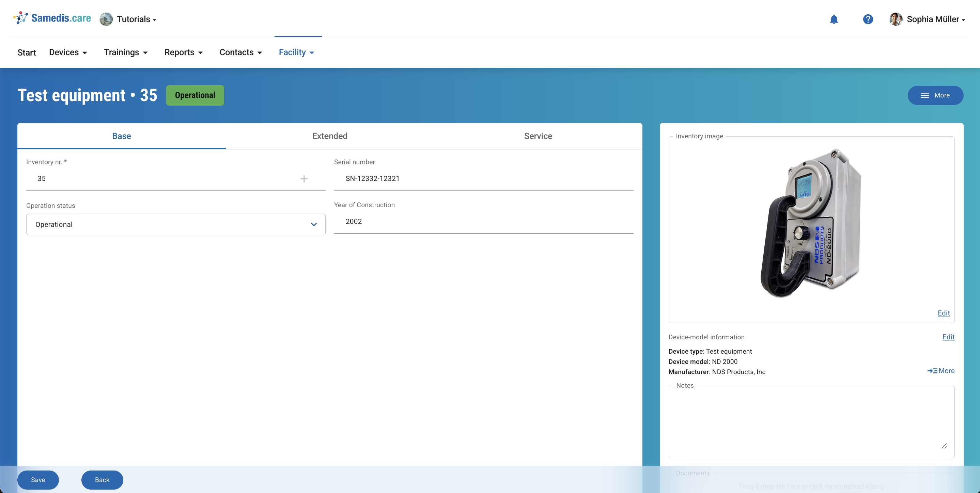Image resolution: width=980 pixels, height=493 pixels.
Task: Switch to the Extended tab
Action: pos(329,136)
